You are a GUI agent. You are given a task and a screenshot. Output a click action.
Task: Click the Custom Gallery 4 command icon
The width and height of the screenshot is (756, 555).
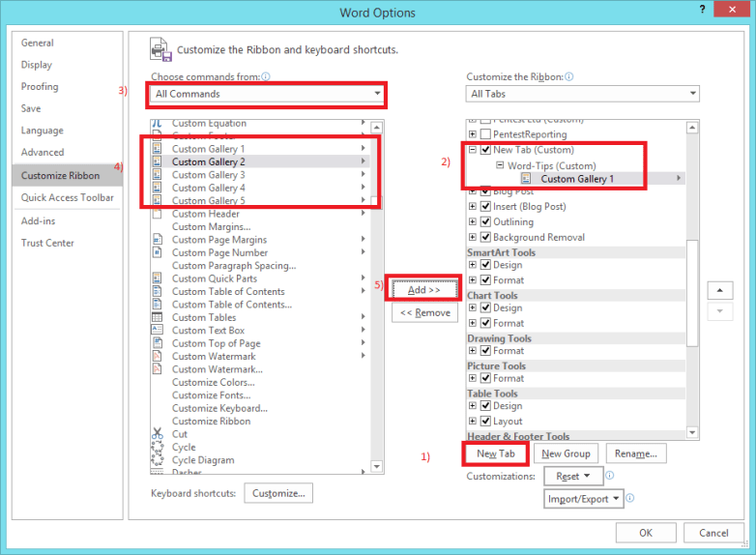click(157, 188)
